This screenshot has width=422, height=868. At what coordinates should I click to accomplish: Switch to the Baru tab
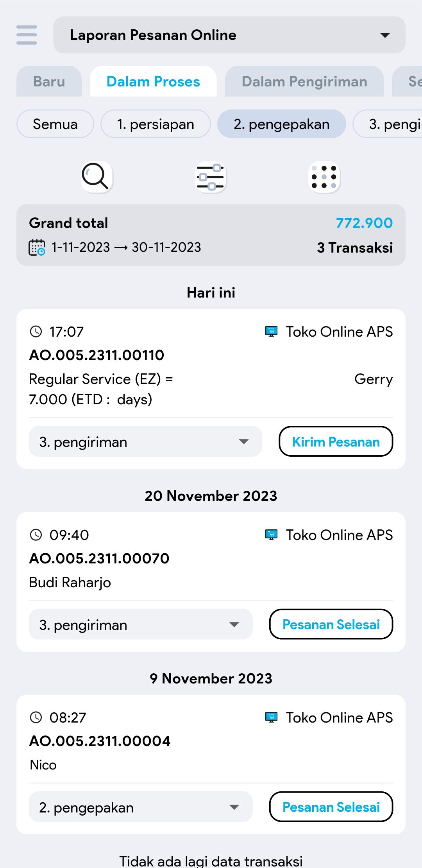(x=49, y=82)
